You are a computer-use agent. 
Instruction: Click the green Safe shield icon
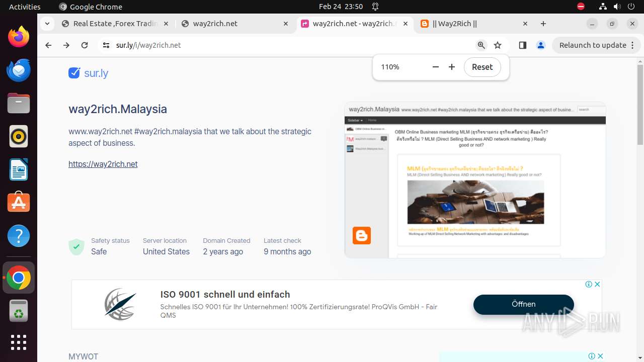pos(76,247)
